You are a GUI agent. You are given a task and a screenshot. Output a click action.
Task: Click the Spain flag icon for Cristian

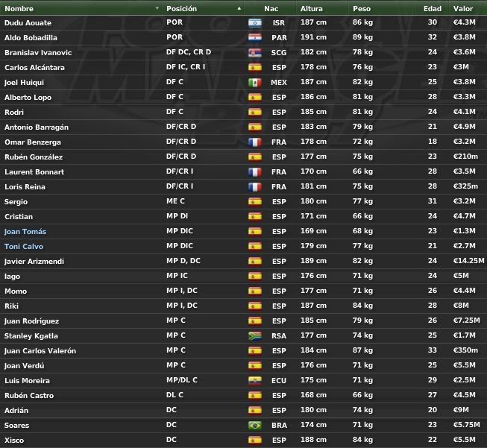point(255,217)
